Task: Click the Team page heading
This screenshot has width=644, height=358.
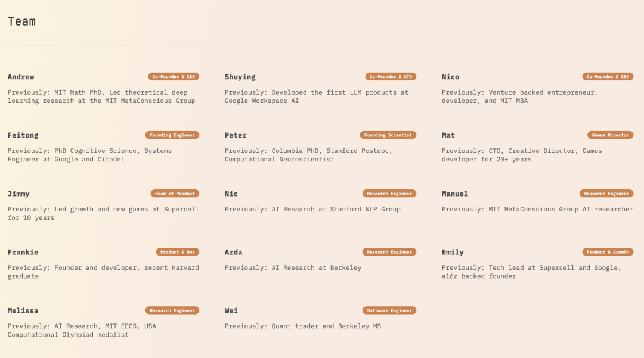Action: tap(22, 21)
